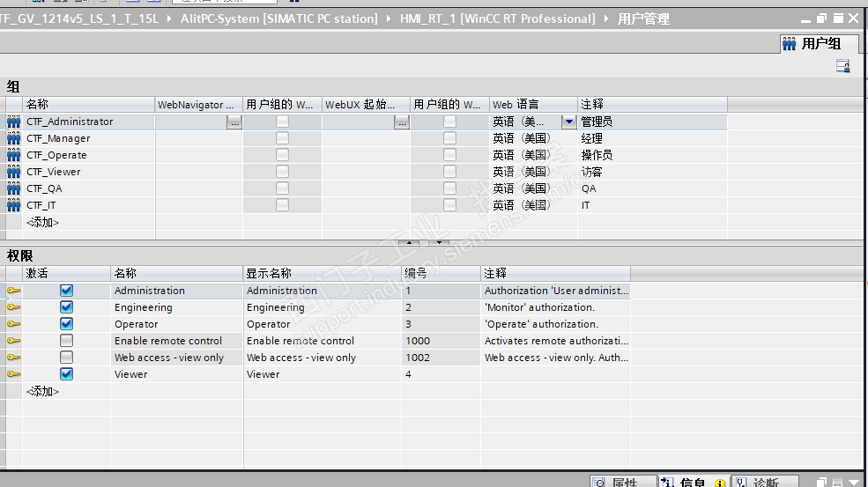Select the CTF_Operate group name cell
This screenshot has width=868, height=487.
click(89, 155)
